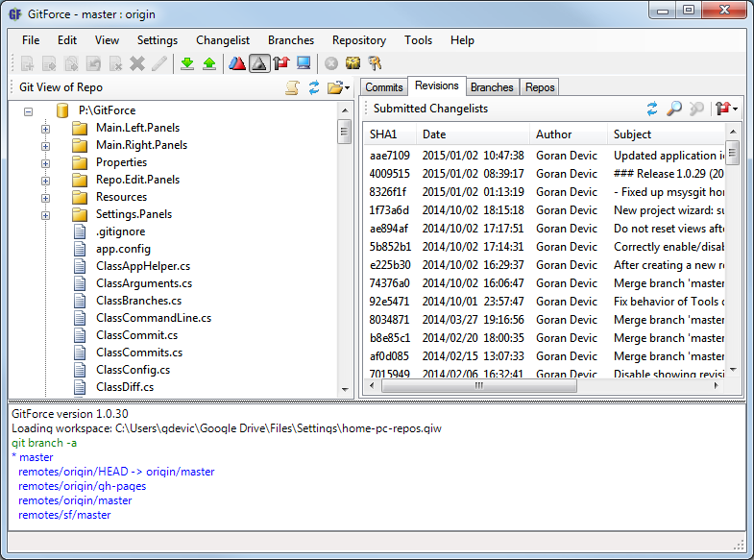Expand the Properties folder

(x=46, y=163)
